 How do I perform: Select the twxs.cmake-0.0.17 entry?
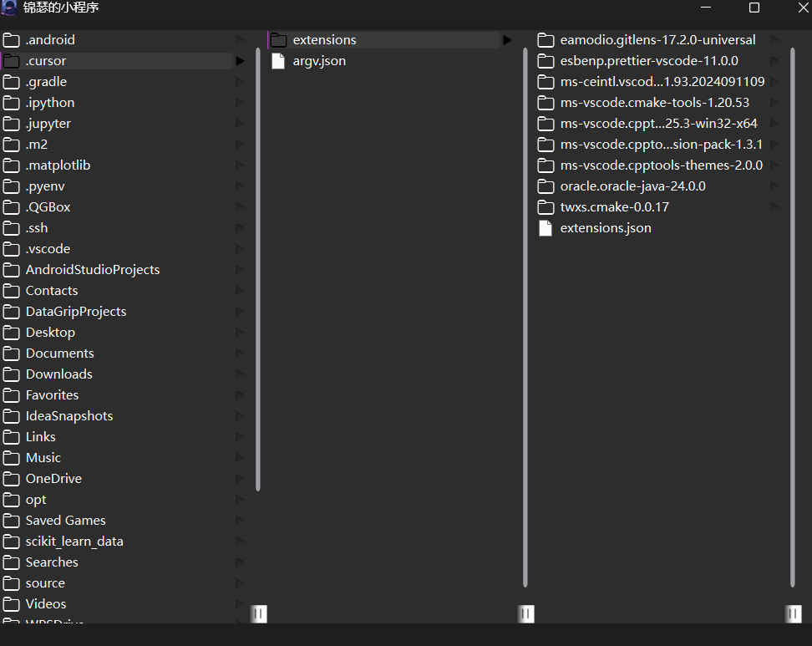point(617,206)
